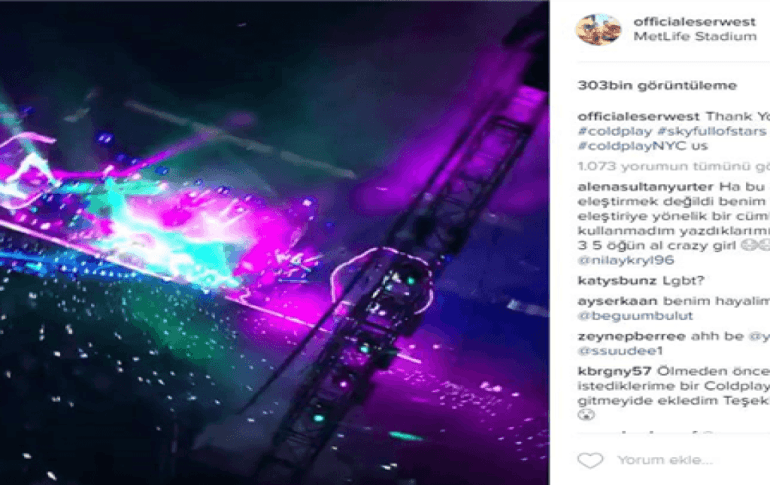Open kbrgny57 commenter profile

point(614,371)
